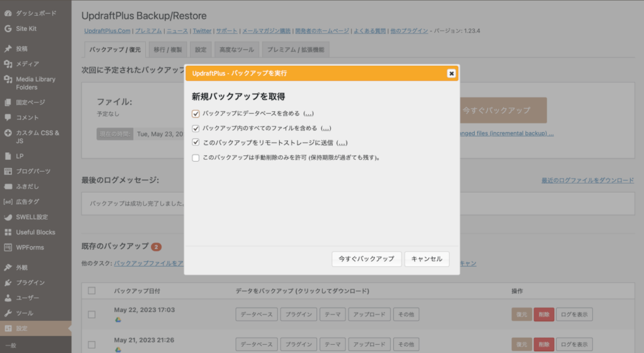Switch to 移行 / 複製 tab
This screenshot has width=644, height=353.
167,50
